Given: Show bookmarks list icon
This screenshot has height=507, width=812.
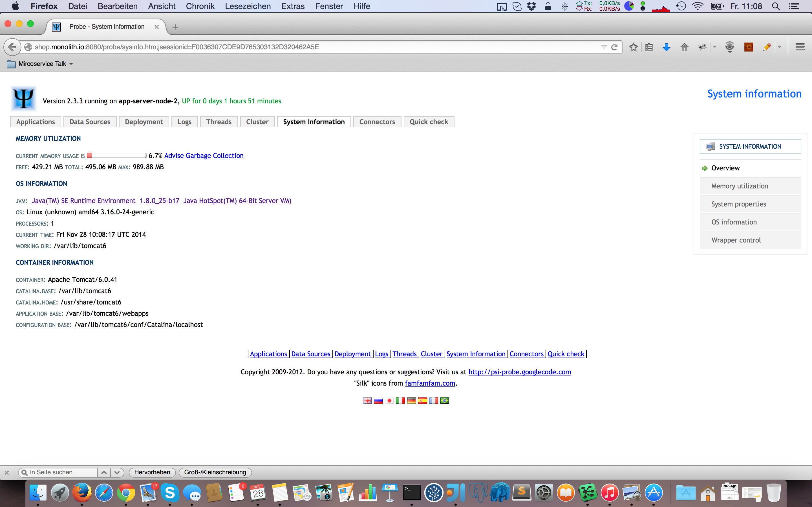Looking at the screenshot, I should coord(649,47).
